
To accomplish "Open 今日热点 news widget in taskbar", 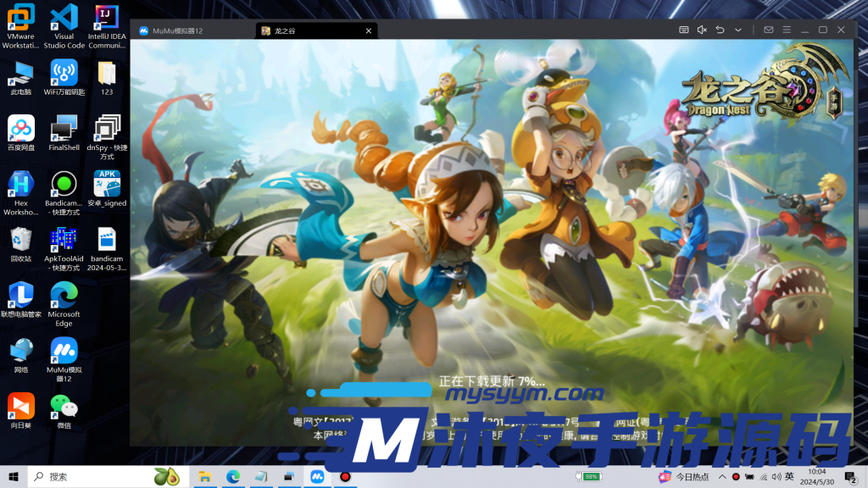I will click(x=684, y=477).
